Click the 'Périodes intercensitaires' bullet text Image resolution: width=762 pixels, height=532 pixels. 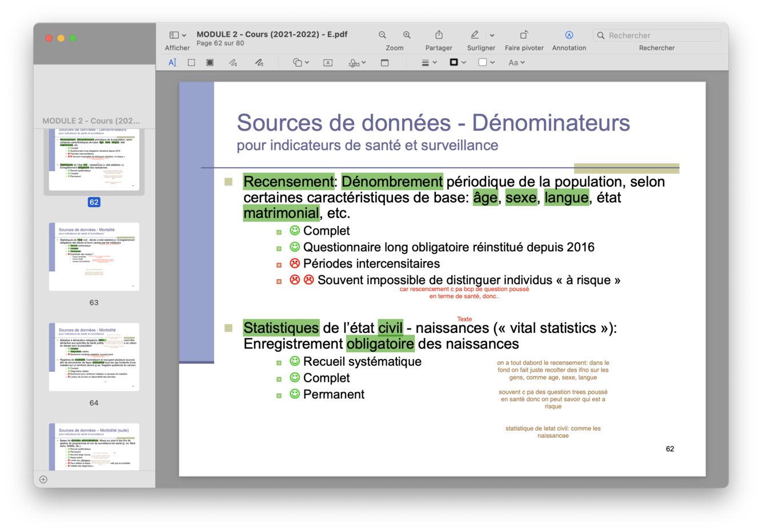point(371,264)
